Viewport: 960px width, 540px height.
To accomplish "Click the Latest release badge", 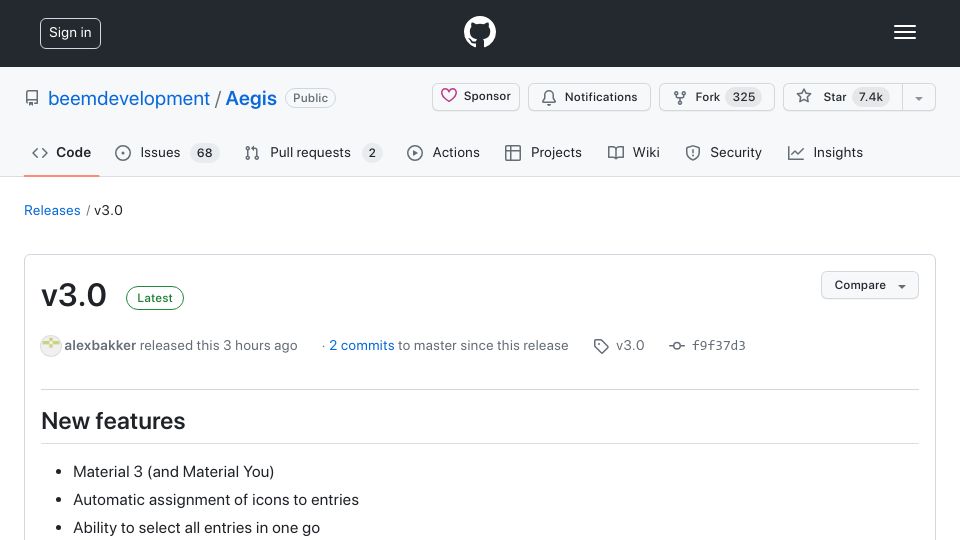I will coord(155,298).
